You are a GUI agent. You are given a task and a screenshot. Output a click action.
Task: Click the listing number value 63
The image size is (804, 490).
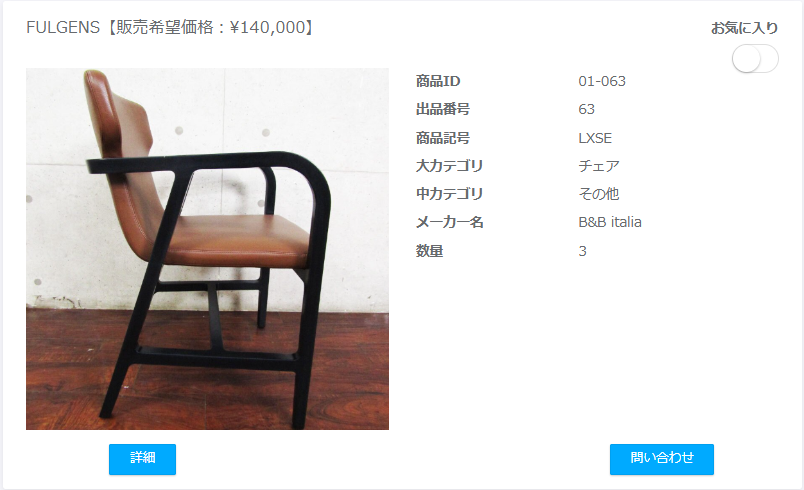tap(587, 109)
